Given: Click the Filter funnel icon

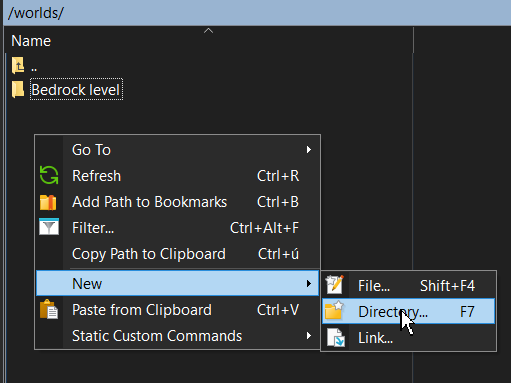Looking at the screenshot, I should tap(49, 227).
